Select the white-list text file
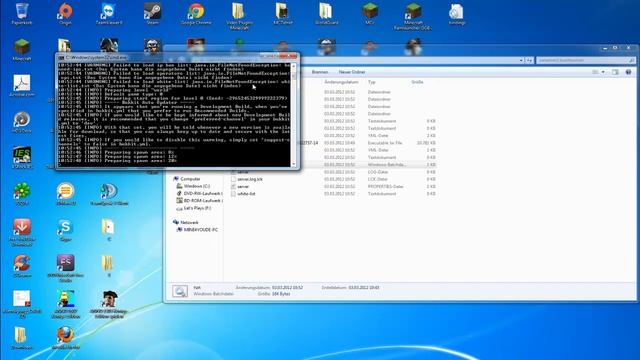640x360 pixels. pyautogui.click(x=333, y=194)
